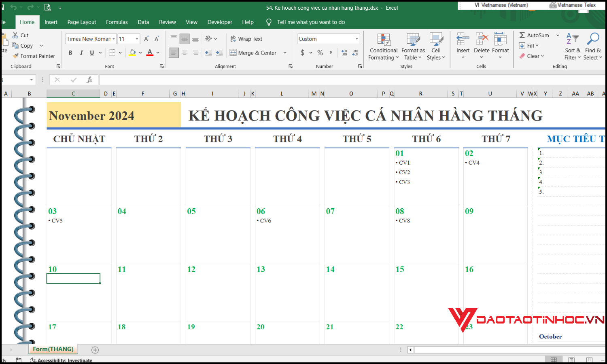
Task: Open the font size dropdown
Action: pyautogui.click(x=137, y=39)
